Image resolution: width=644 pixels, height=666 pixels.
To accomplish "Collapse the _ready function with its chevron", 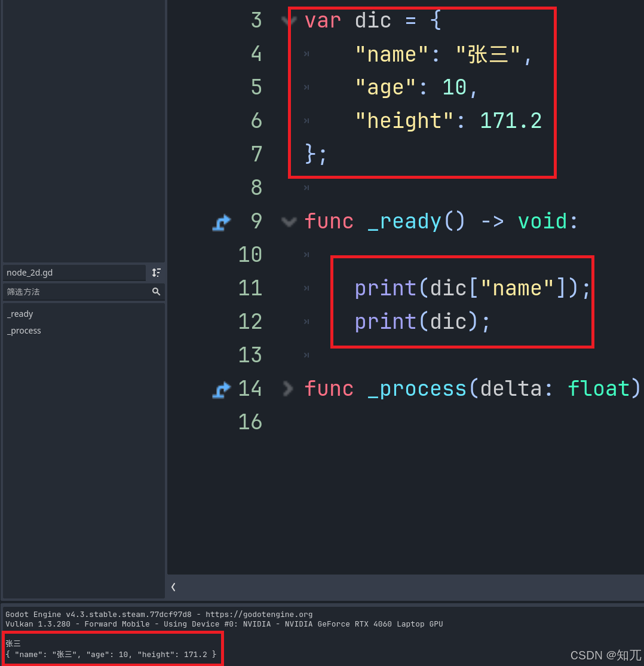I will click(289, 221).
